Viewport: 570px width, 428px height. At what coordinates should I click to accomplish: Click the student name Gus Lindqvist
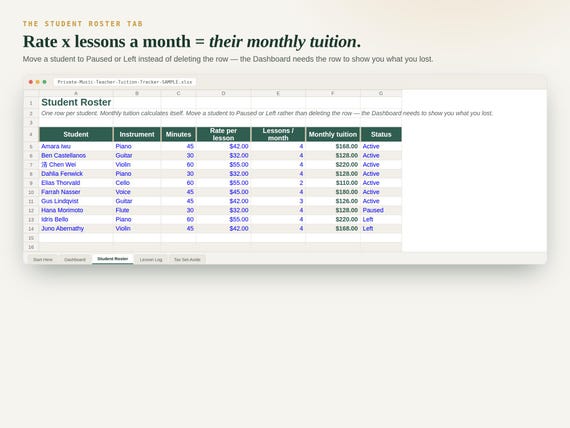60,201
